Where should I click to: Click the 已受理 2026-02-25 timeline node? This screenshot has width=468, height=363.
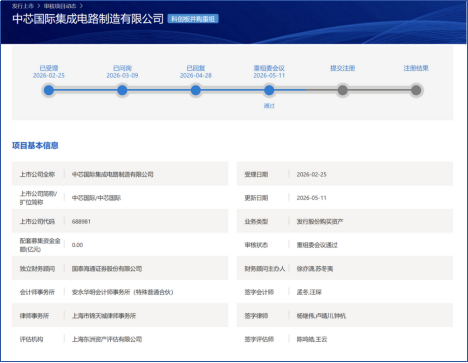[x=49, y=90]
